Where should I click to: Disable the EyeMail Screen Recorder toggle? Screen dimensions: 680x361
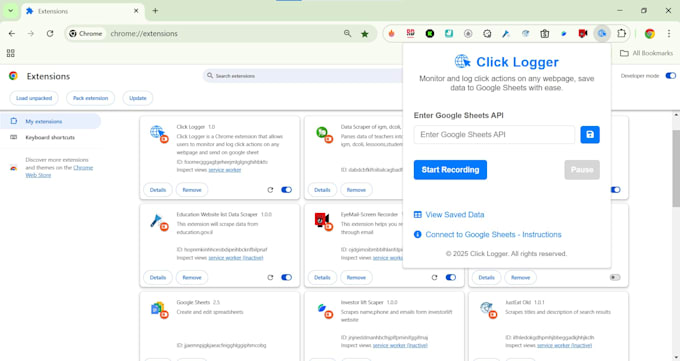point(451,277)
